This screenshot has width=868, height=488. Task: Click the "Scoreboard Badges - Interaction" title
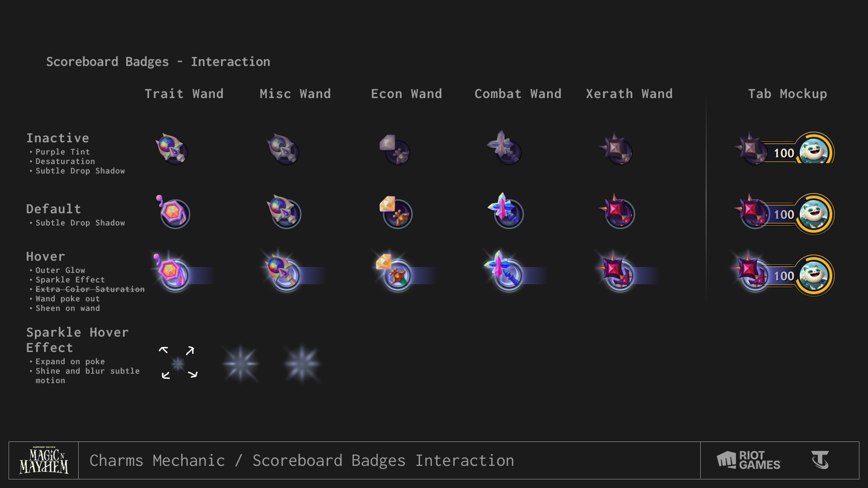(x=158, y=61)
